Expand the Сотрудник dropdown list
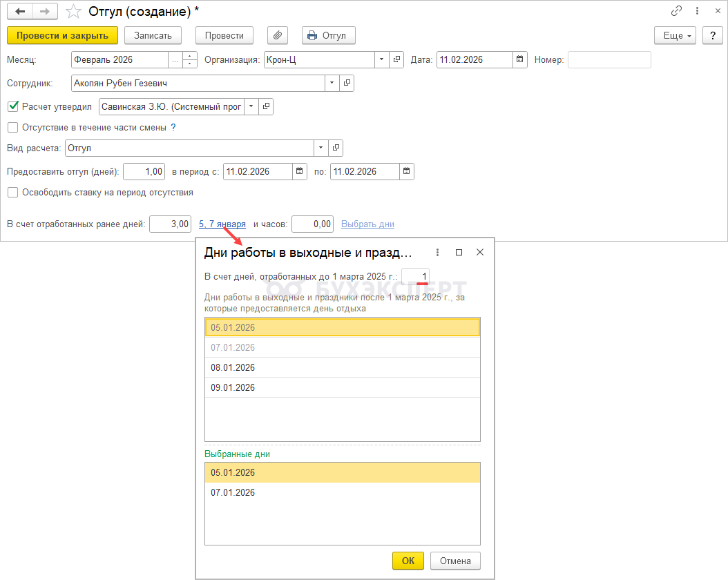Image resolution: width=728 pixels, height=580 pixels. [x=332, y=84]
